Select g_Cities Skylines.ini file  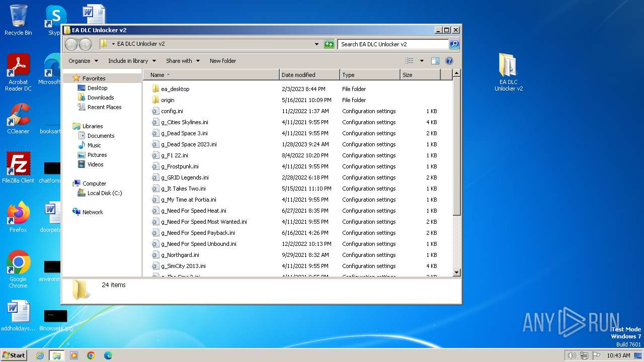click(x=185, y=122)
